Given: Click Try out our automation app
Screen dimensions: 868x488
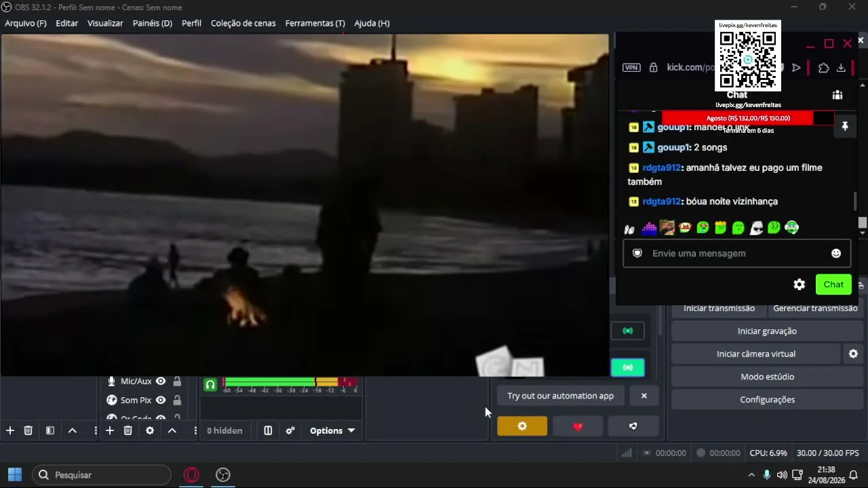Looking at the screenshot, I should [560, 396].
